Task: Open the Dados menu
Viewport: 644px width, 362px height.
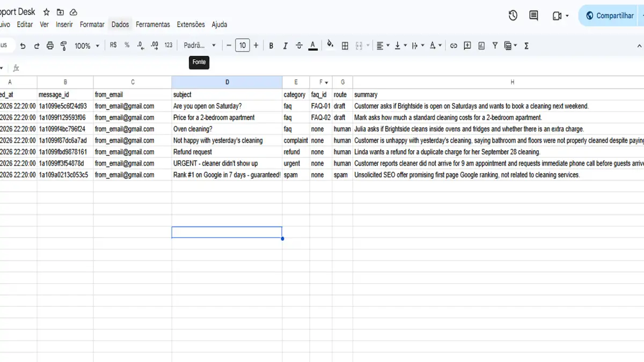Action: coord(120,25)
